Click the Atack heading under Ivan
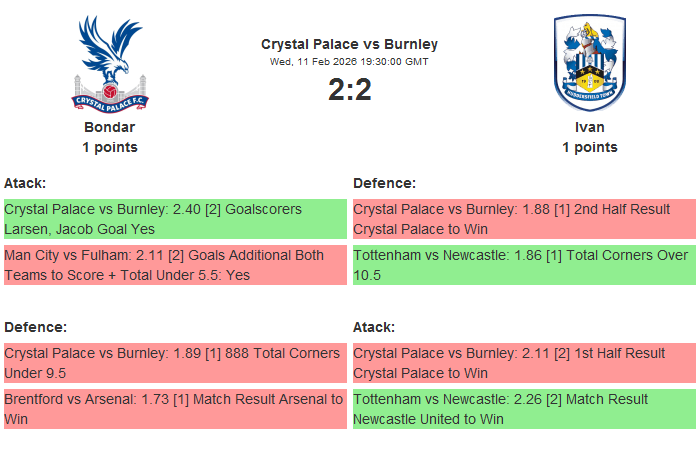 tap(374, 327)
